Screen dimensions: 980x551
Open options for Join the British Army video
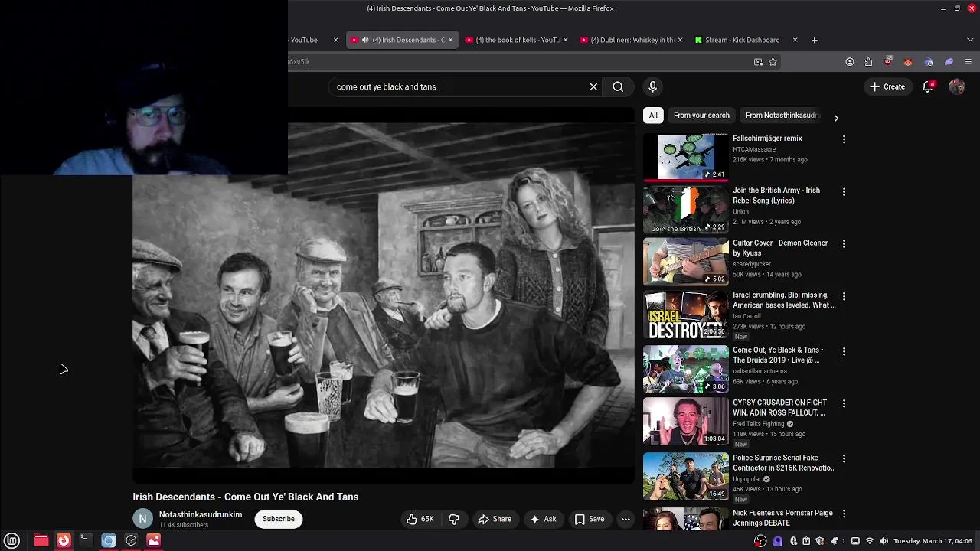coord(844,191)
